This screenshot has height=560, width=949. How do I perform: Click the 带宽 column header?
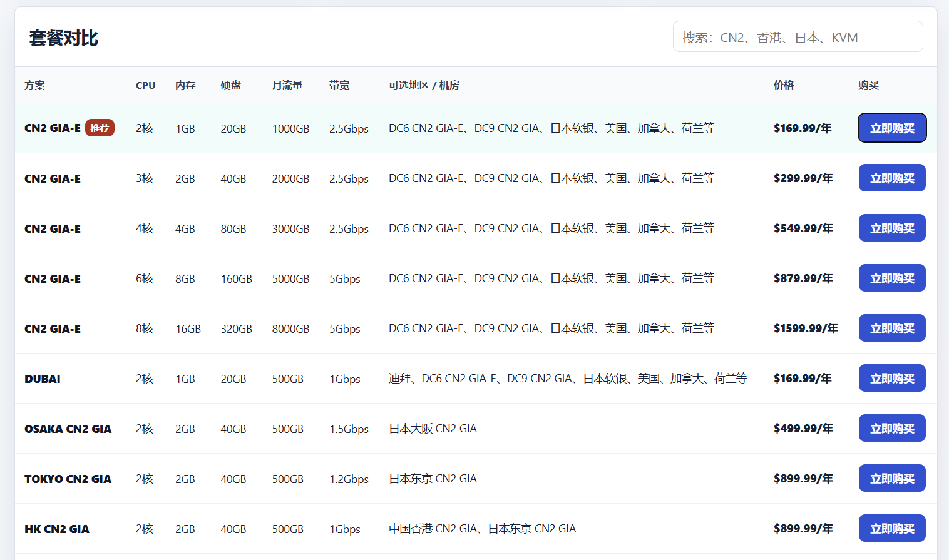click(x=339, y=85)
